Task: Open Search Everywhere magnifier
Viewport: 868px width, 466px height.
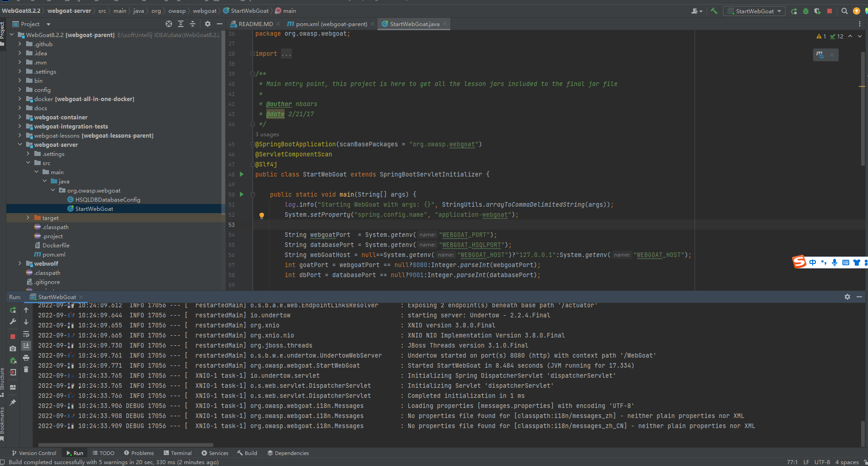Action: (845, 11)
